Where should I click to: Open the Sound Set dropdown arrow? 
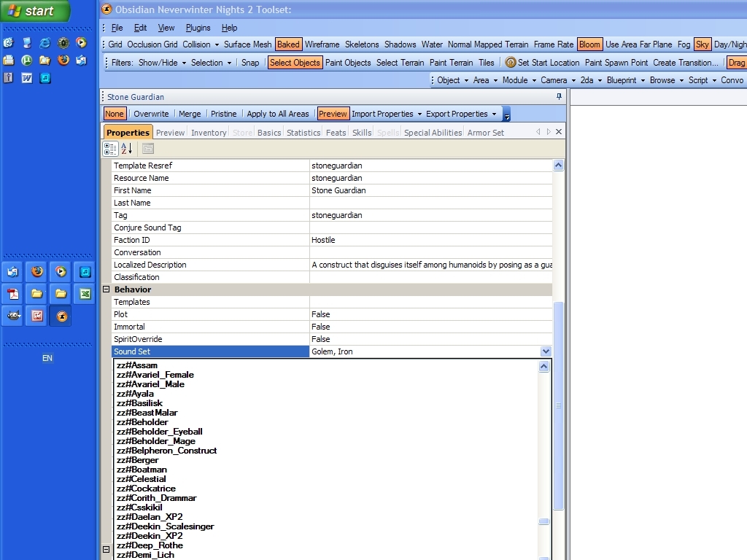546,351
